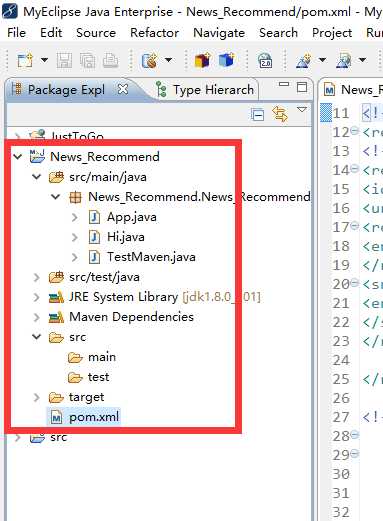Click the Save toolbar icon

tap(64, 61)
